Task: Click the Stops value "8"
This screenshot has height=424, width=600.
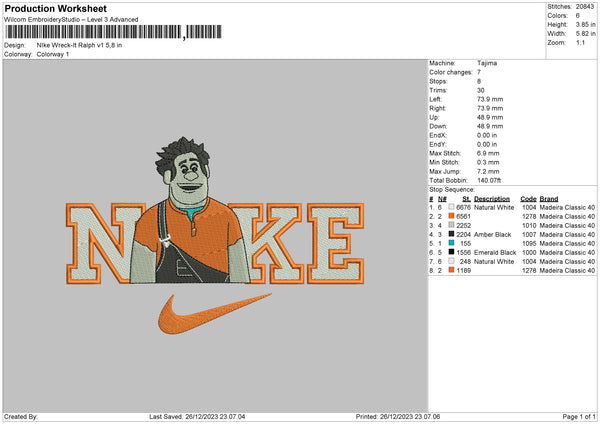Action: [x=479, y=81]
